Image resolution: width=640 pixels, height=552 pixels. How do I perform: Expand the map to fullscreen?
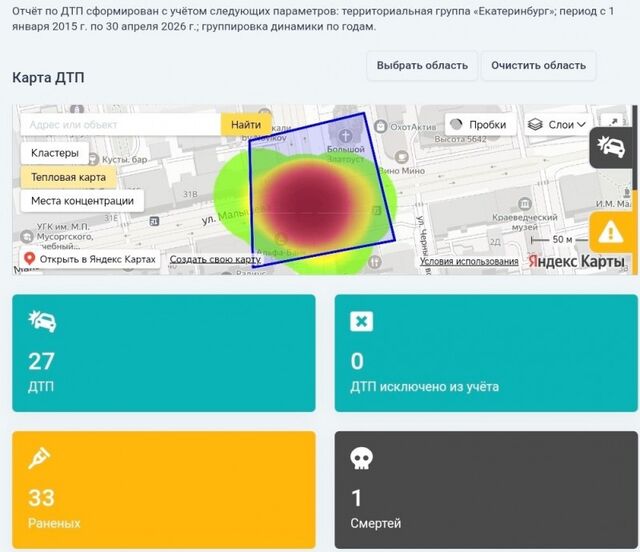(x=613, y=122)
